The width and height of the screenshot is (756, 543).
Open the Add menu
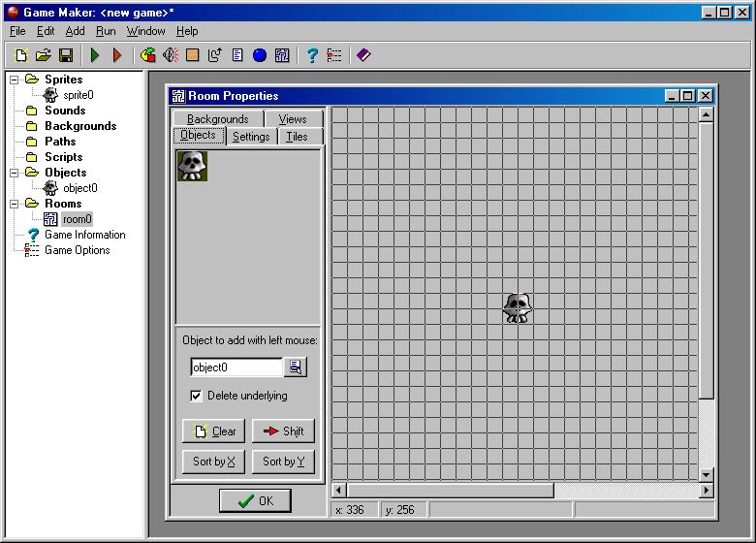click(75, 31)
